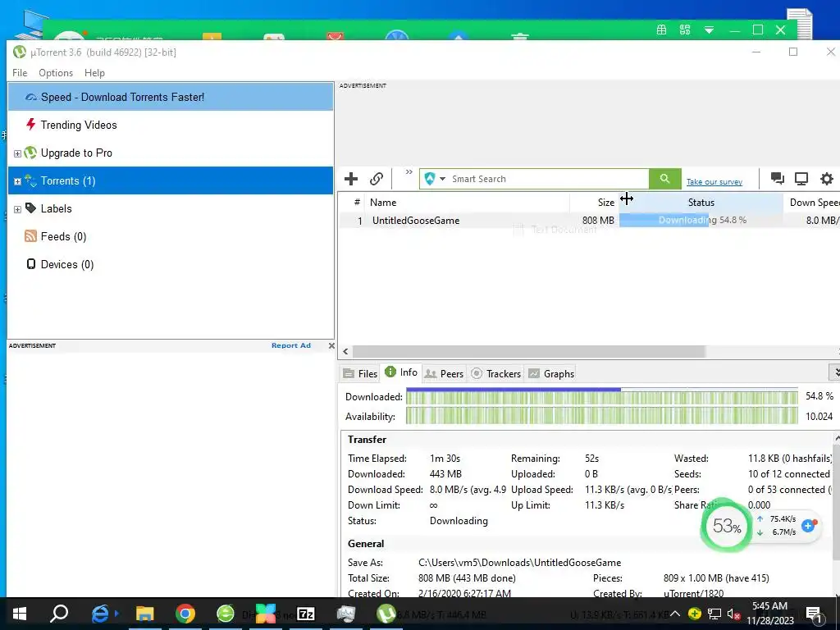
Task: Expand the Torrents (1) tree node
Action: pyautogui.click(x=17, y=181)
